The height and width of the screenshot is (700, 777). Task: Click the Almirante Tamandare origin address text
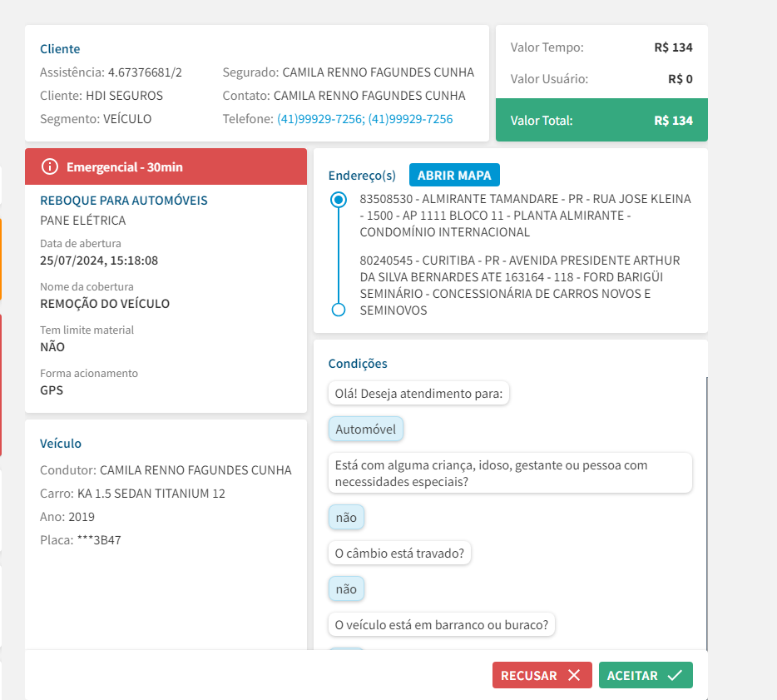[525, 216]
